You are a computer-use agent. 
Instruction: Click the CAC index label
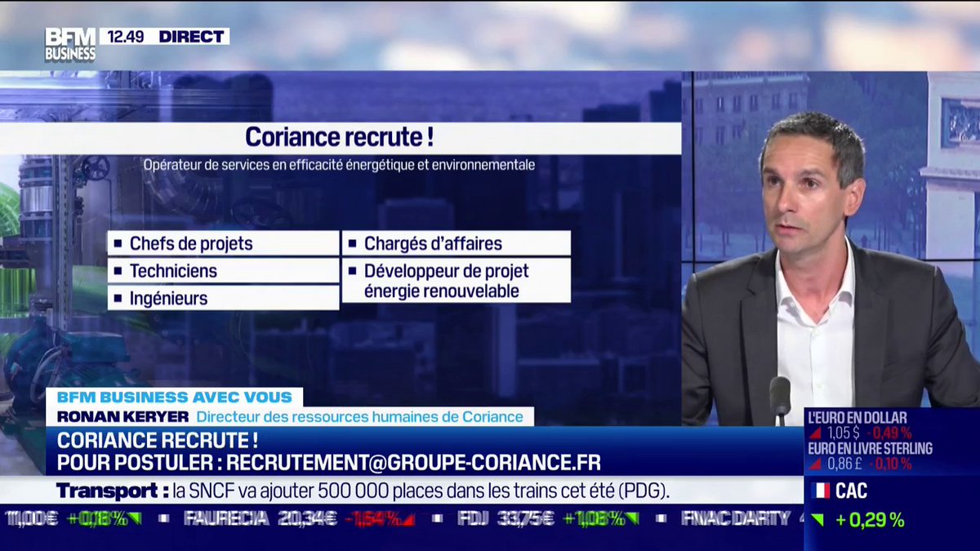click(851, 491)
